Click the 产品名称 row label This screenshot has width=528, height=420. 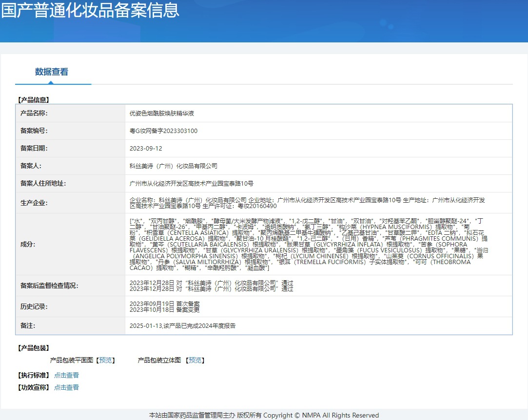(x=34, y=113)
